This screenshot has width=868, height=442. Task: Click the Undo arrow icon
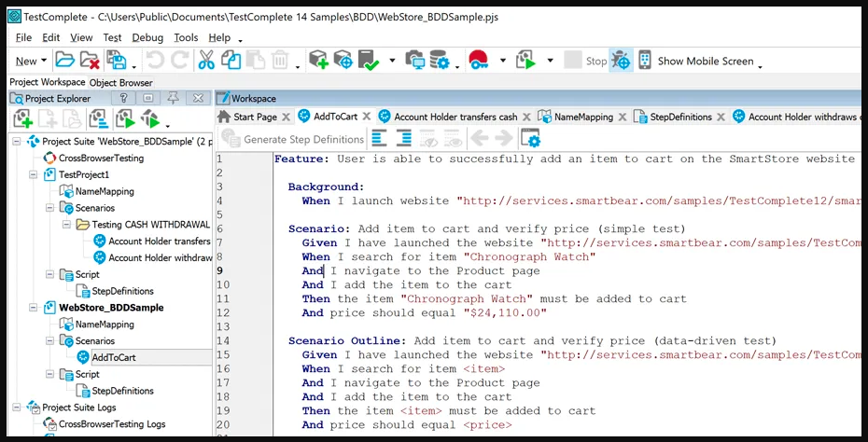[156, 61]
